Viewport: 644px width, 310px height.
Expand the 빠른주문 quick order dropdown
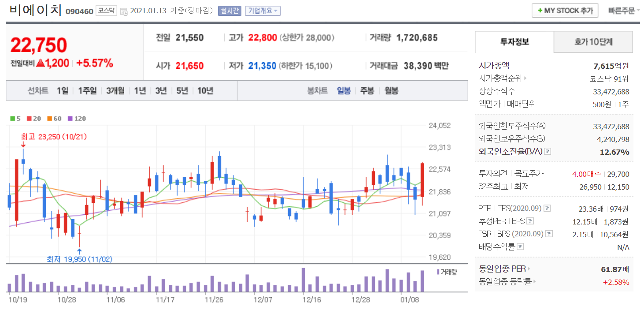tap(624, 11)
